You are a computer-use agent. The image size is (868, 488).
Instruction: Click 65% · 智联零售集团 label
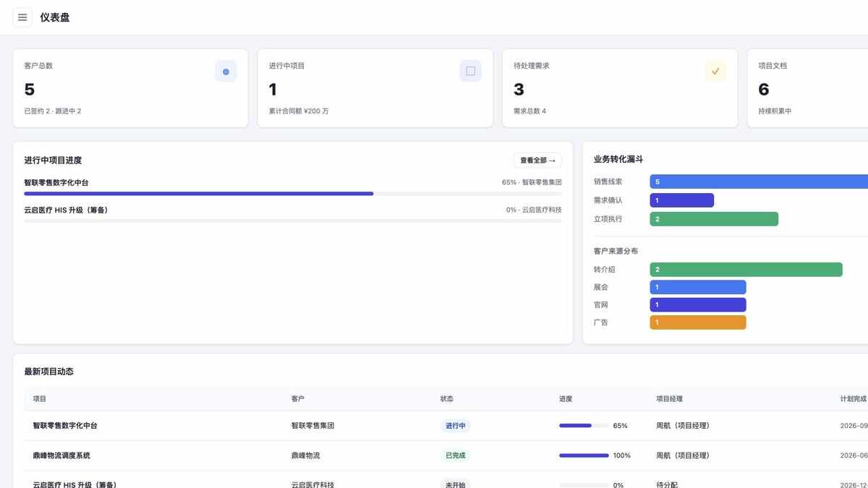tap(532, 183)
